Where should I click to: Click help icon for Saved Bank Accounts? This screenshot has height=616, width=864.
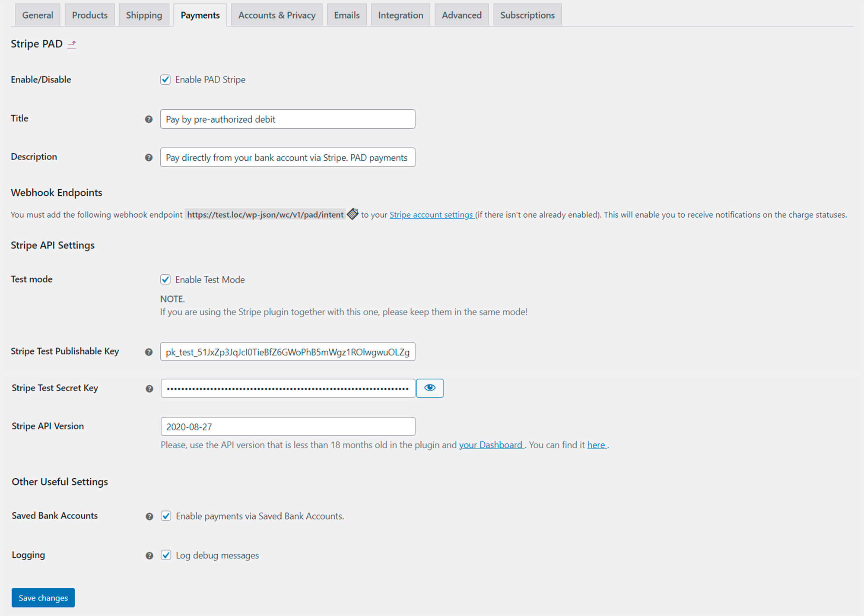149,516
